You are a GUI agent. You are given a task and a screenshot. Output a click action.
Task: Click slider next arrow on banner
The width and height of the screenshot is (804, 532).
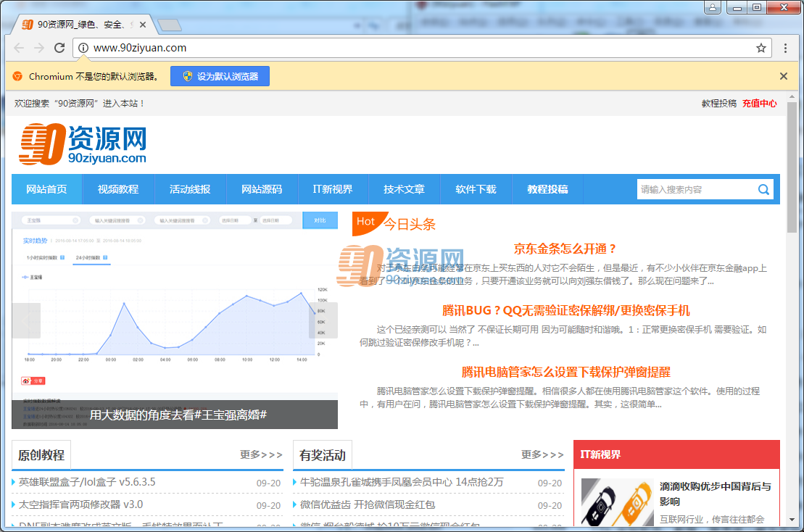[x=323, y=320]
